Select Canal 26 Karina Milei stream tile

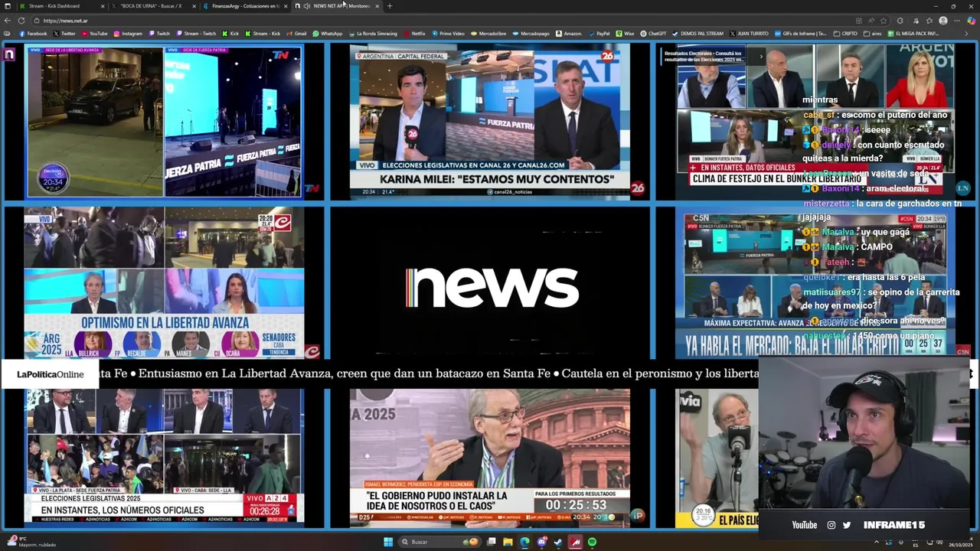(x=490, y=122)
